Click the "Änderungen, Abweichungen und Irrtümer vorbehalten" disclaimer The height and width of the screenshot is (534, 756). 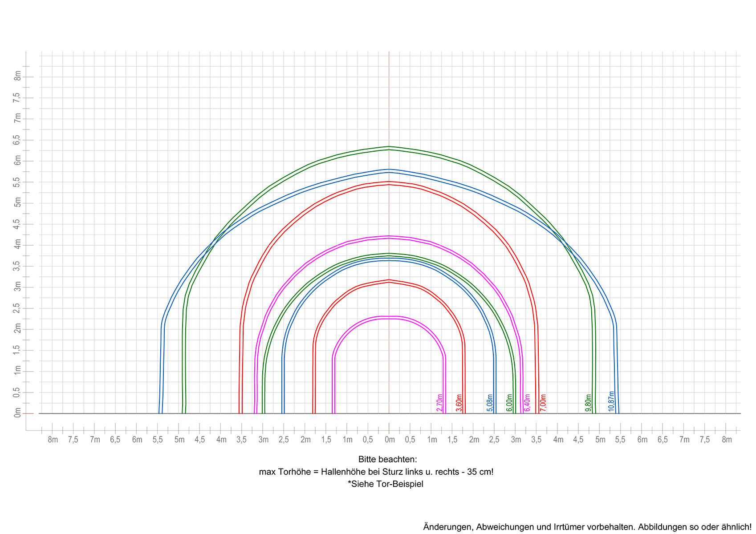587,527
